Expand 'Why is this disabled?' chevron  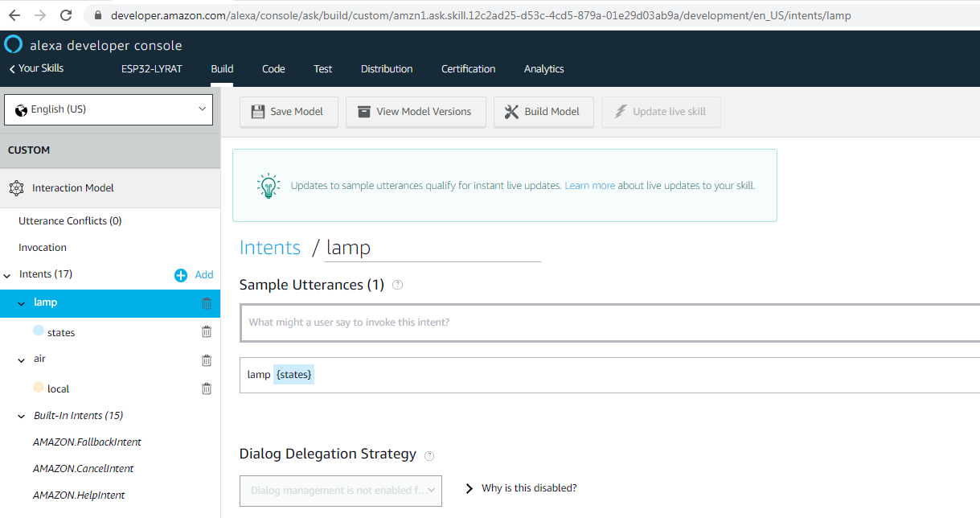point(469,488)
